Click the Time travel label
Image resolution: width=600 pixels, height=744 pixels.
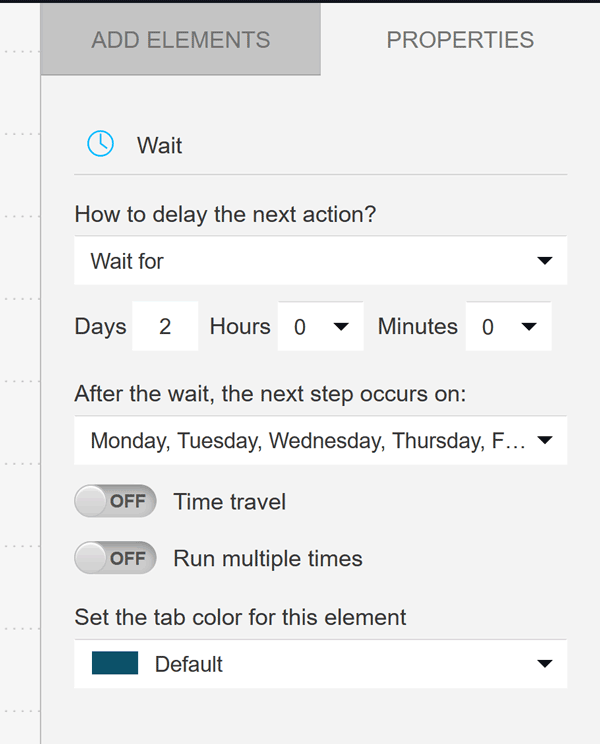click(x=230, y=502)
